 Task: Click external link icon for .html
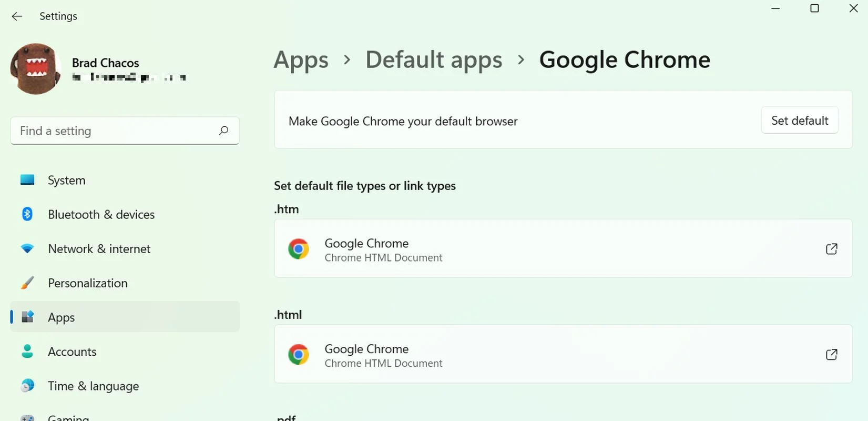(x=832, y=355)
